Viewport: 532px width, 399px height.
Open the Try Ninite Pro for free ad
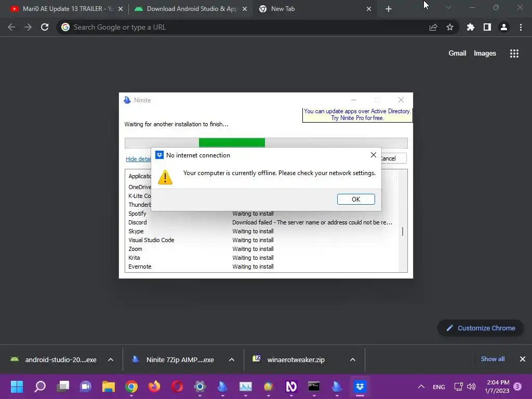coord(357,115)
